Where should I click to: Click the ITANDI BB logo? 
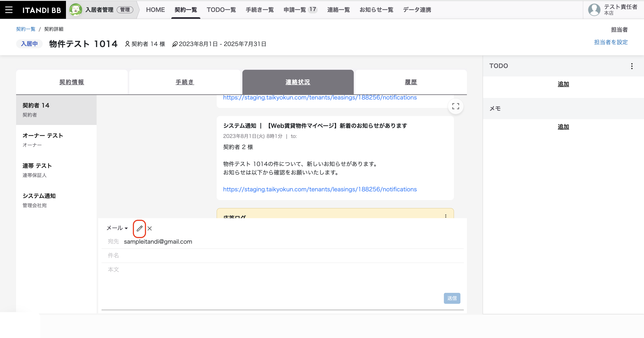point(42,10)
